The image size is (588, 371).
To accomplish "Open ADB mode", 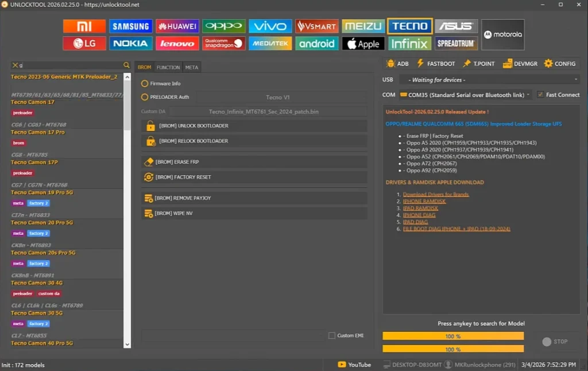I will pyautogui.click(x=397, y=63).
